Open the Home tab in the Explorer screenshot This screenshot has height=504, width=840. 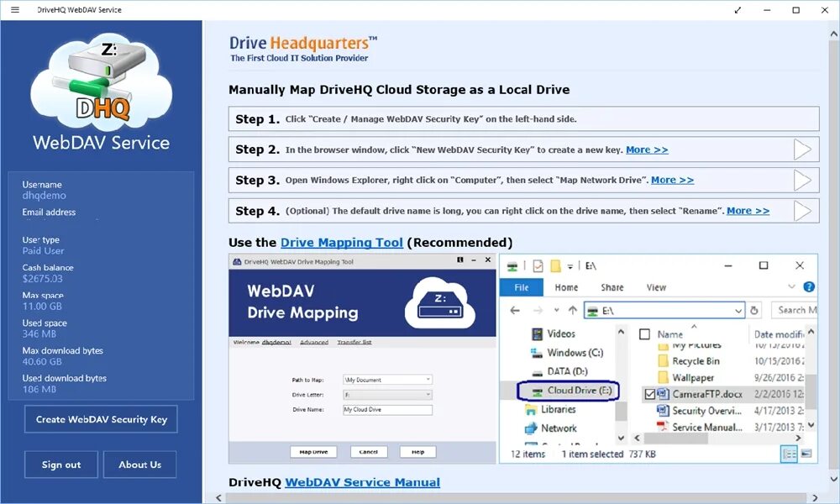pos(566,287)
